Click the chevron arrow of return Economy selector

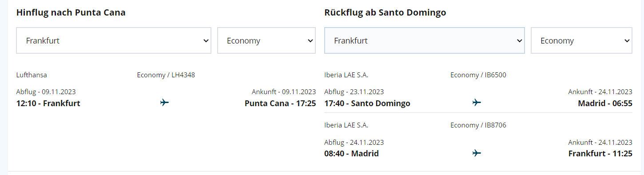[627, 40]
